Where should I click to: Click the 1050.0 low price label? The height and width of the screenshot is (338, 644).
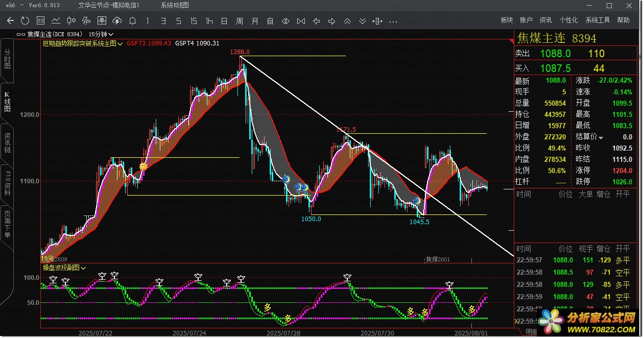[x=311, y=219]
